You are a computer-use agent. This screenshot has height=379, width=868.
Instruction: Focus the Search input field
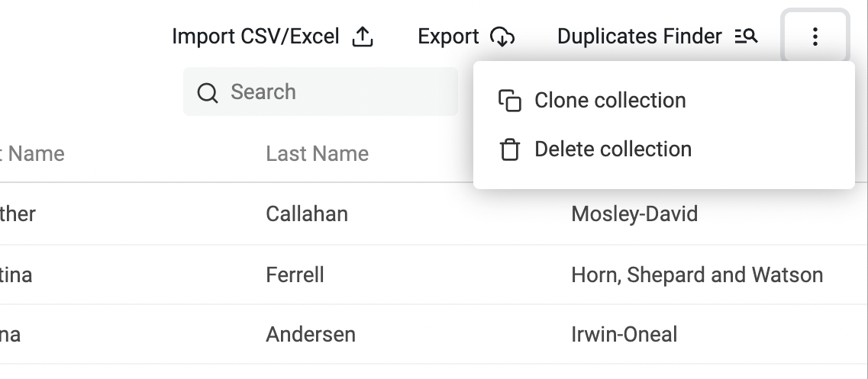click(x=336, y=92)
